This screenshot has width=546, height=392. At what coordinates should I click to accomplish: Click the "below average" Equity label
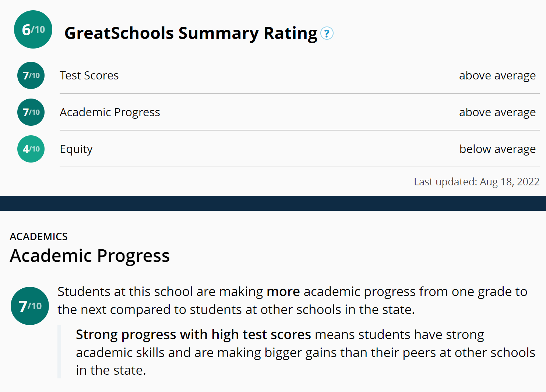tap(497, 149)
